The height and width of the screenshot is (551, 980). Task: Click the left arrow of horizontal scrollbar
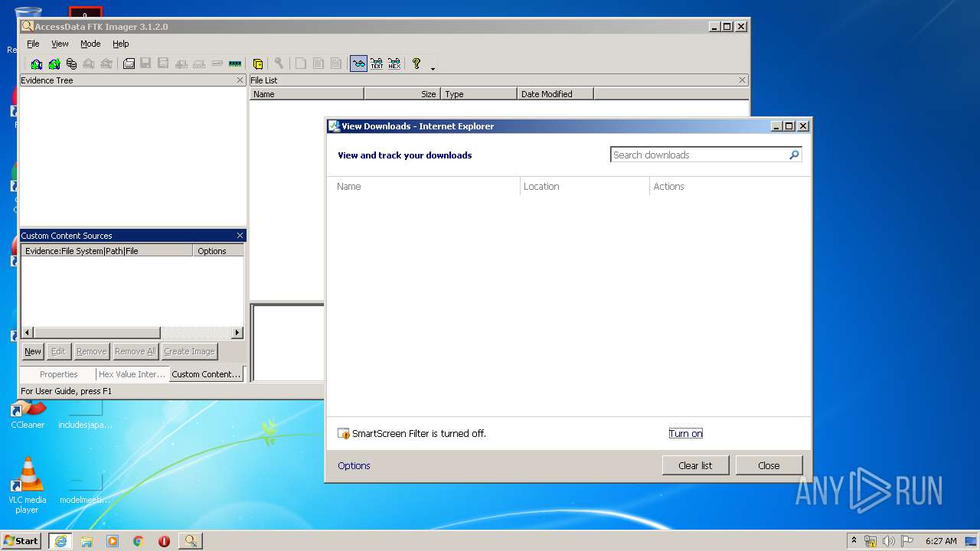coord(28,333)
